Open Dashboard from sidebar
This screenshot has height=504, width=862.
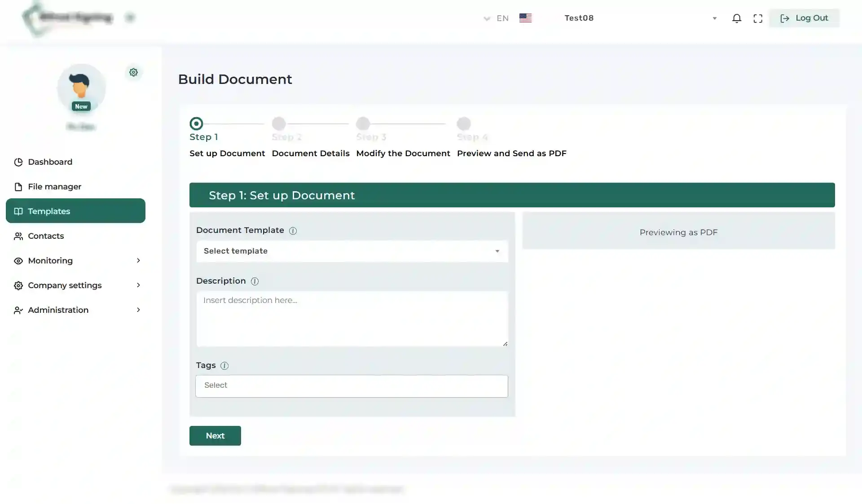[50, 162]
